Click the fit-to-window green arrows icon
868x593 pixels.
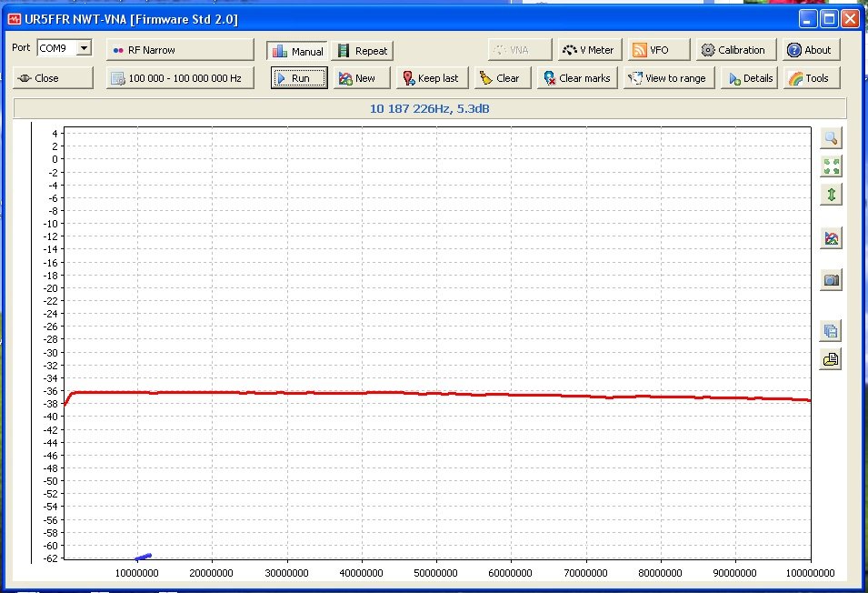click(x=831, y=166)
